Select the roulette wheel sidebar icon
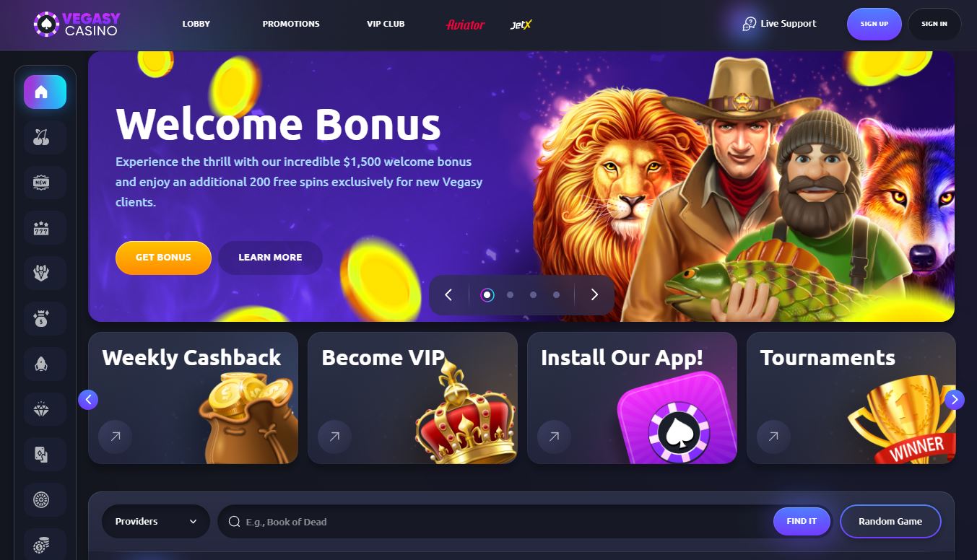 (45, 499)
